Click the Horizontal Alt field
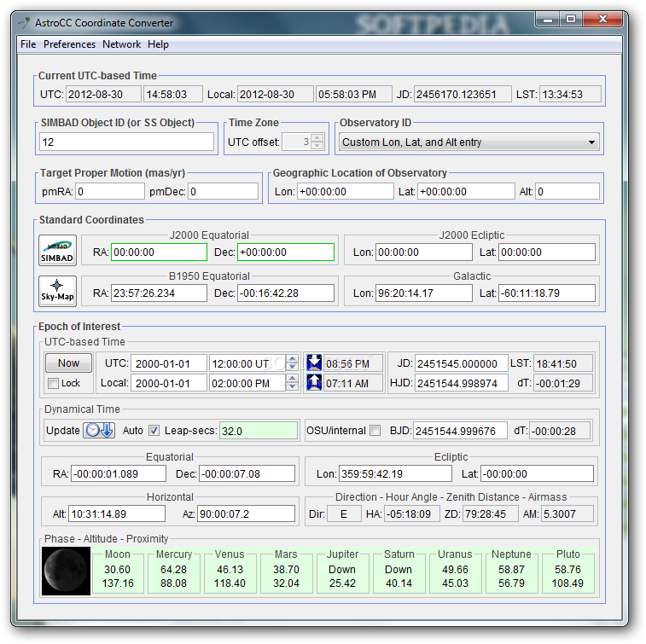This screenshot has width=646, height=644. [117, 513]
